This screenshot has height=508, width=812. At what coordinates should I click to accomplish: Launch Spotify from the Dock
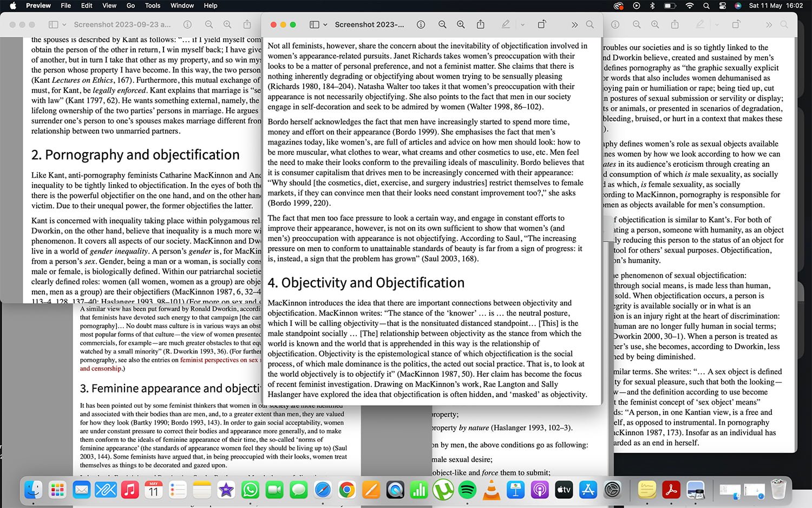467,490
